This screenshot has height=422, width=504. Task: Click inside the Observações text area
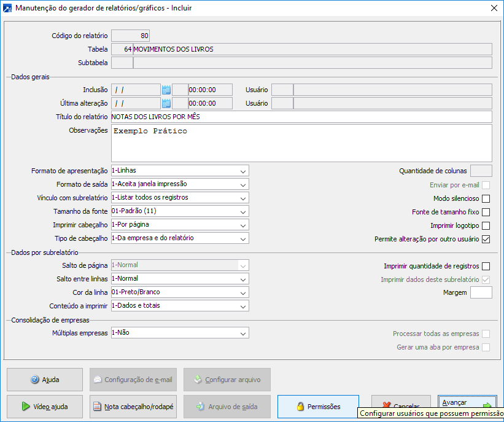point(301,143)
